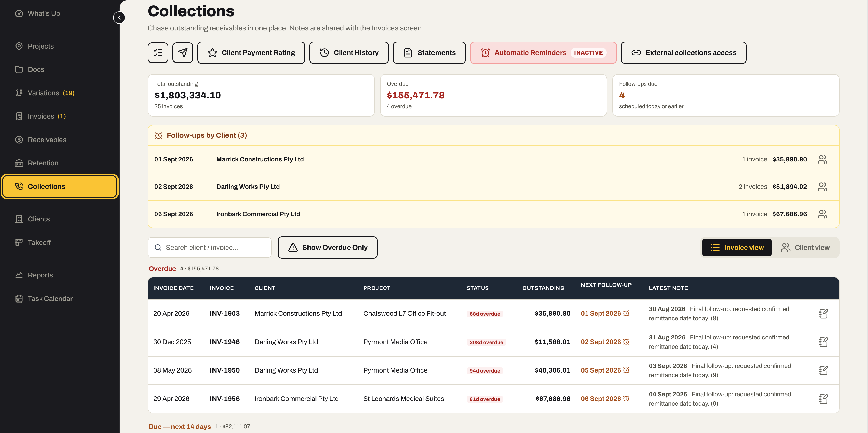
Task: Click the Clients building icon in sidebar
Action: tap(19, 219)
